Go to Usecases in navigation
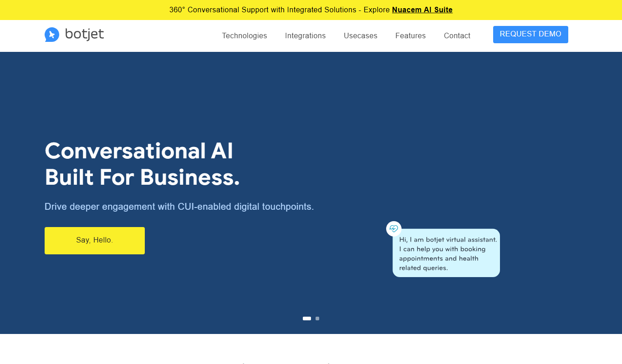 [x=361, y=35]
